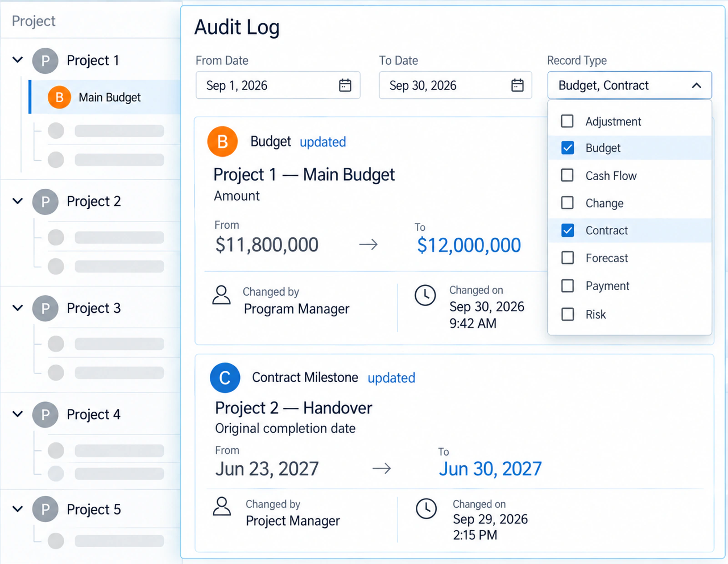Image resolution: width=728 pixels, height=564 pixels.
Task: Check the Forecast record type checkbox
Action: pyautogui.click(x=567, y=258)
